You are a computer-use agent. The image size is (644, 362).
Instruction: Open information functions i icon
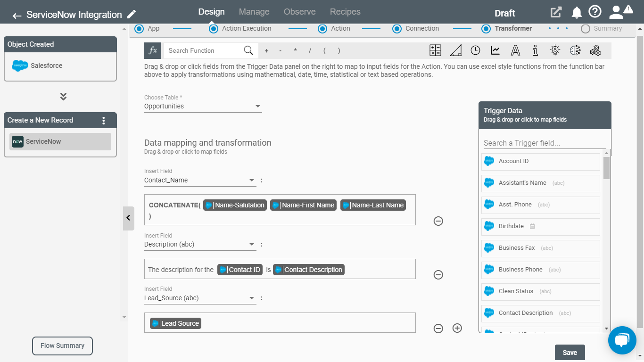pos(535,50)
